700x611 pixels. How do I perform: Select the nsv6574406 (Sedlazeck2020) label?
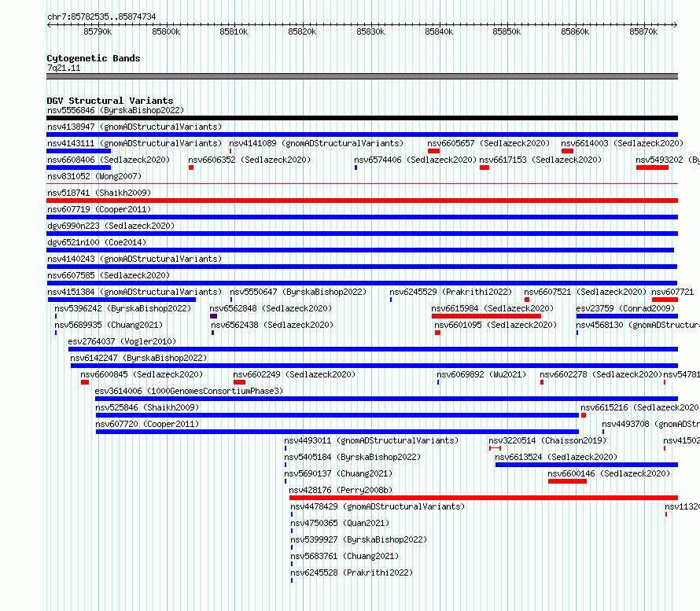coord(415,160)
